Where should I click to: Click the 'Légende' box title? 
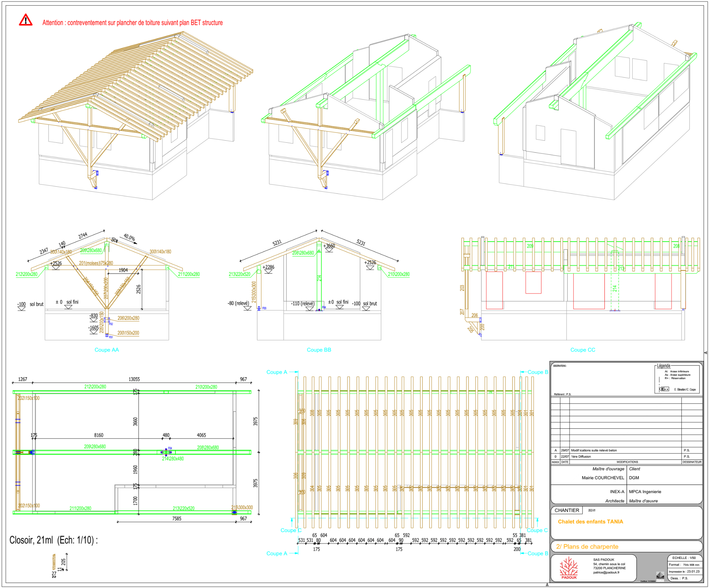point(664,366)
